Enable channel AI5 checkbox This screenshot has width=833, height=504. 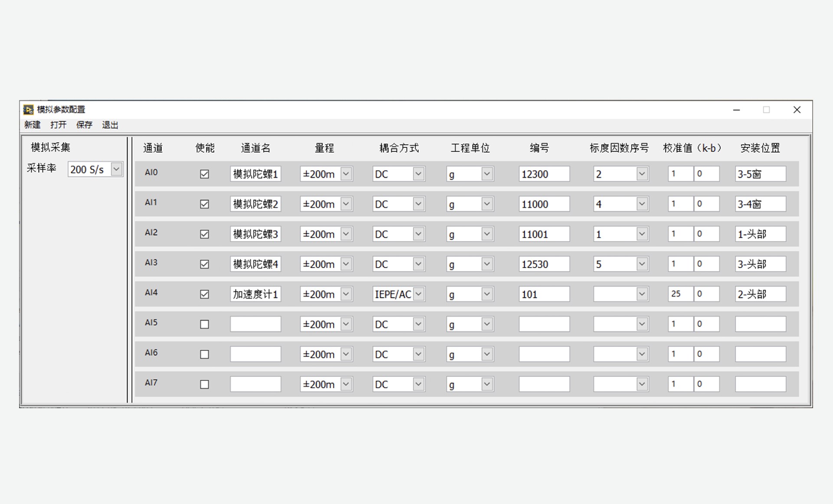tap(204, 324)
